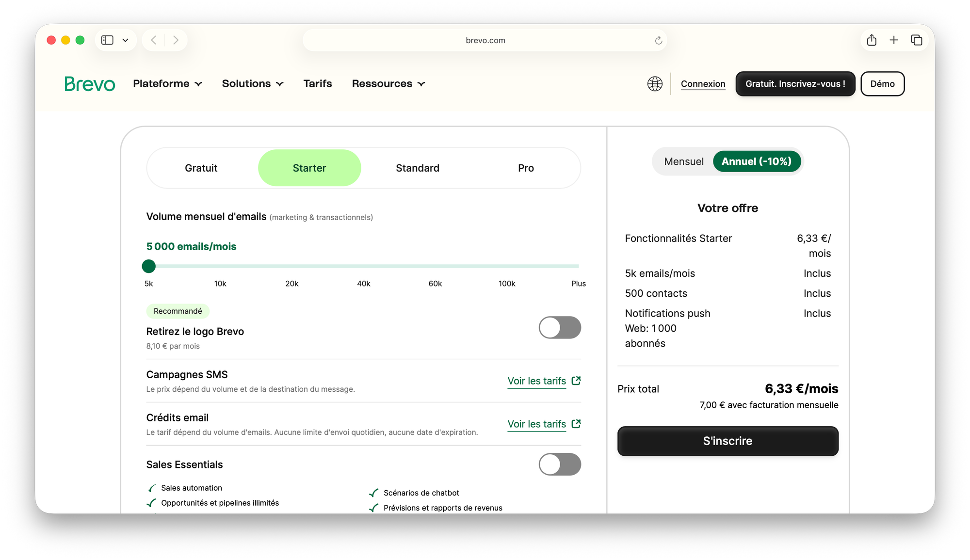The image size is (970, 560).
Task: Click the Brevo logo
Action: 90,84
